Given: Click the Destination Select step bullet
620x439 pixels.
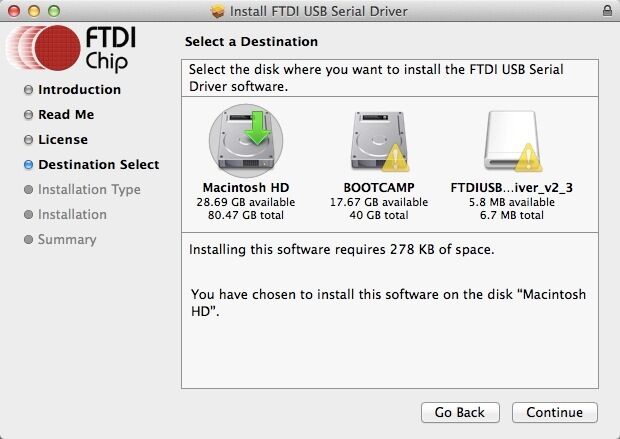Looking at the screenshot, I should tap(29, 165).
